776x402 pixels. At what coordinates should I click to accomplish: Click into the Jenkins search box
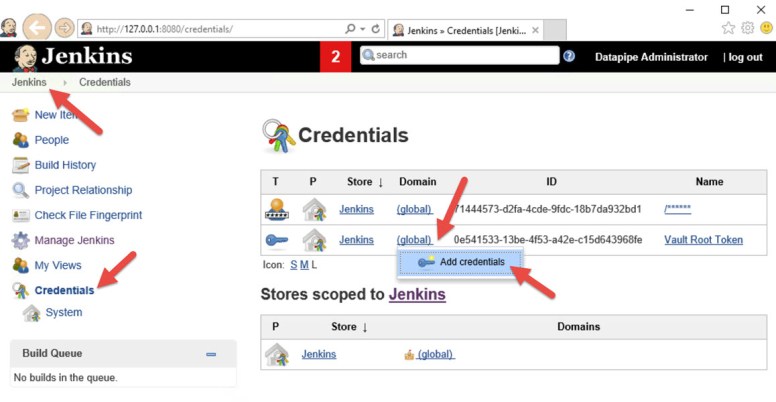point(460,55)
